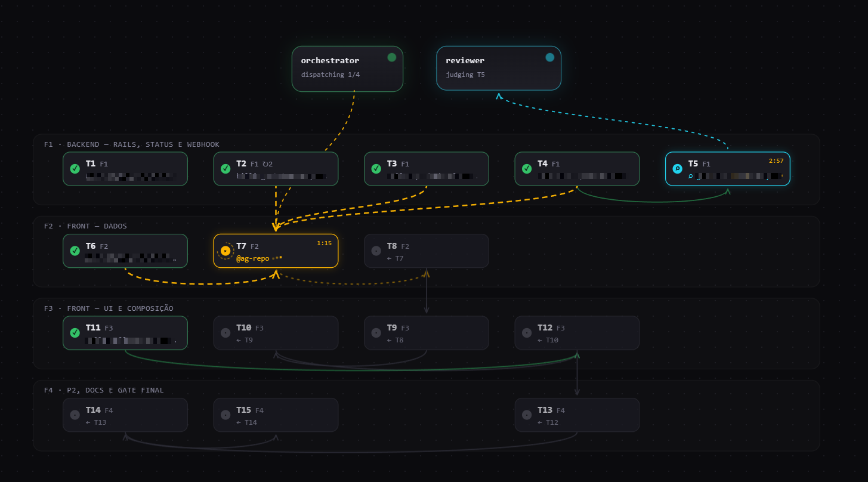Click the 'F3 · FRONT — UI E COMPOSIÇÃO' header
The height and width of the screenshot is (482, 868).
pyautogui.click(x=109, y=308)
